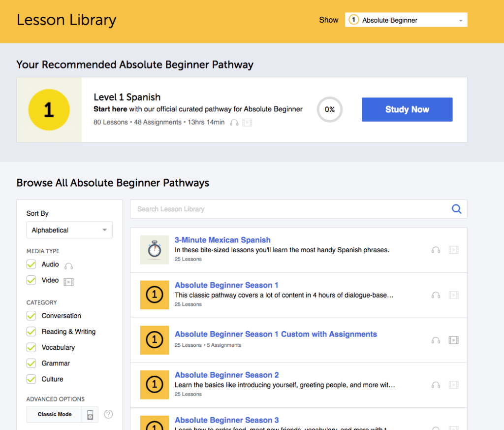Open the Sort By Alphabetical dropdown
This screenshot has height=430, width=504.
click(69, 230)
